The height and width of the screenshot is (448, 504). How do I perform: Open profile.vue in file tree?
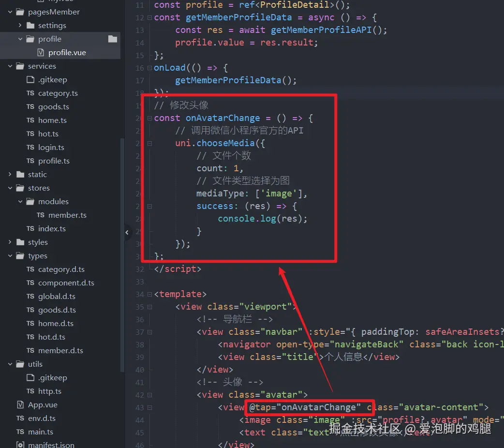[67, 52]
